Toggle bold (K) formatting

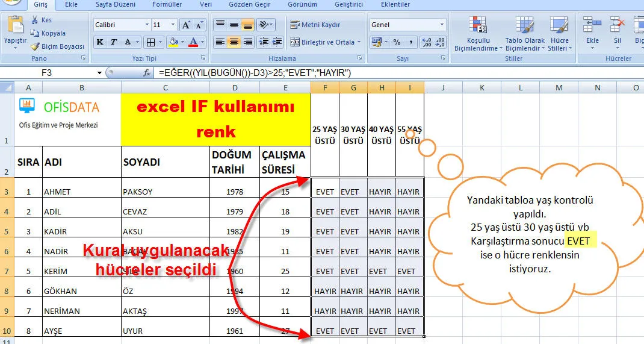(x=99, y=42)
